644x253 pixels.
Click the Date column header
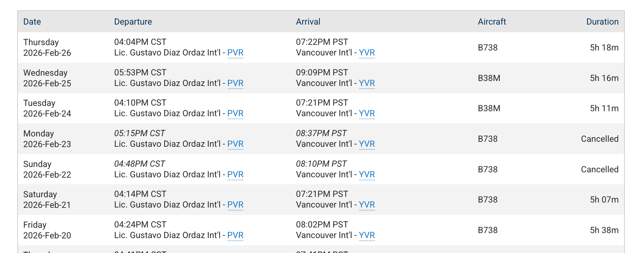point(32,22)
